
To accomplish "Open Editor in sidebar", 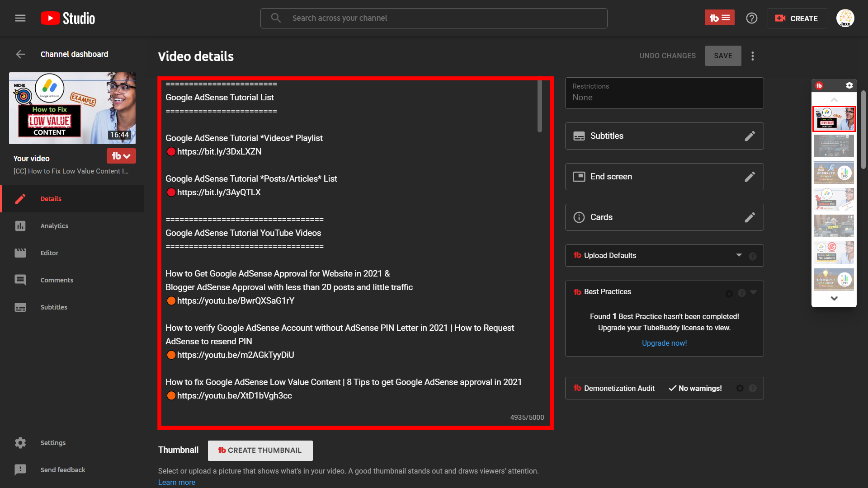I will [72, 253].
